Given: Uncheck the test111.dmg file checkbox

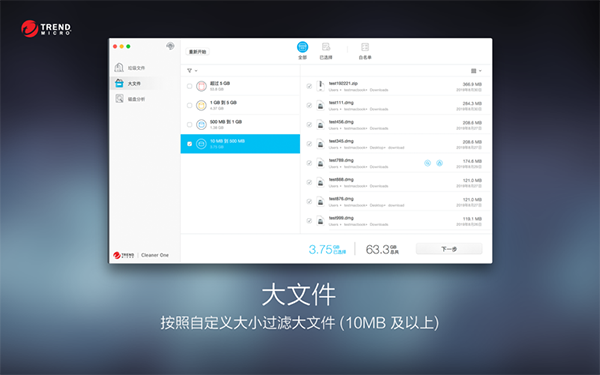Looking at the screenshot, I should (309, 105).
